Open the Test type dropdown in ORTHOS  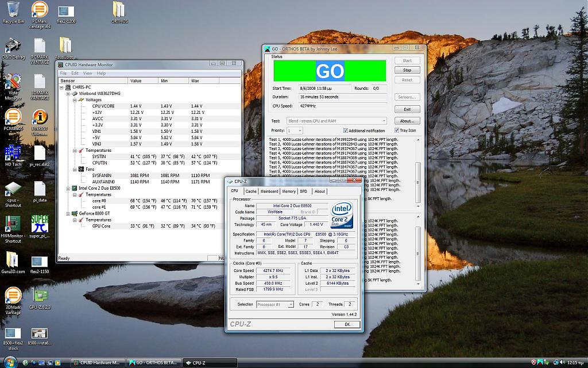coord(336,121)
